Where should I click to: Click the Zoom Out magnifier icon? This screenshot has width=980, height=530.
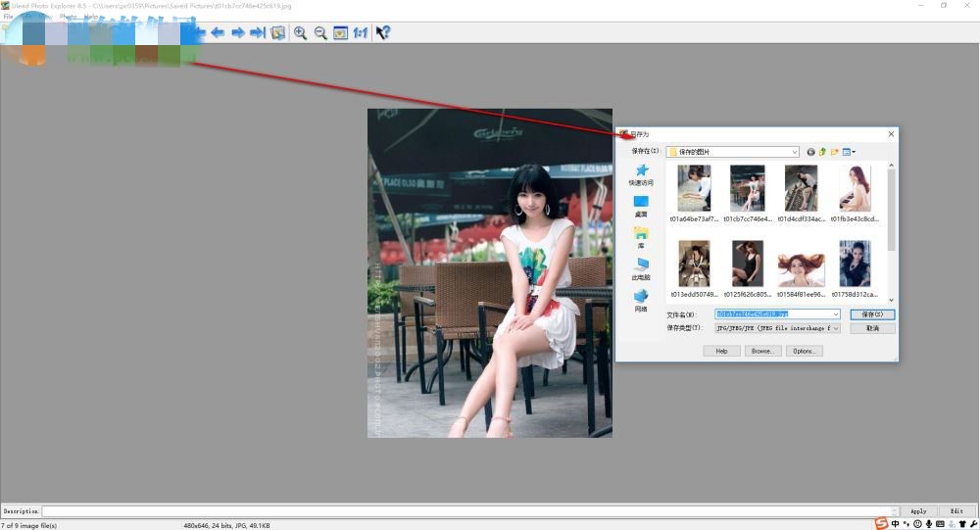pyautogui.click(x=320, y=32)
